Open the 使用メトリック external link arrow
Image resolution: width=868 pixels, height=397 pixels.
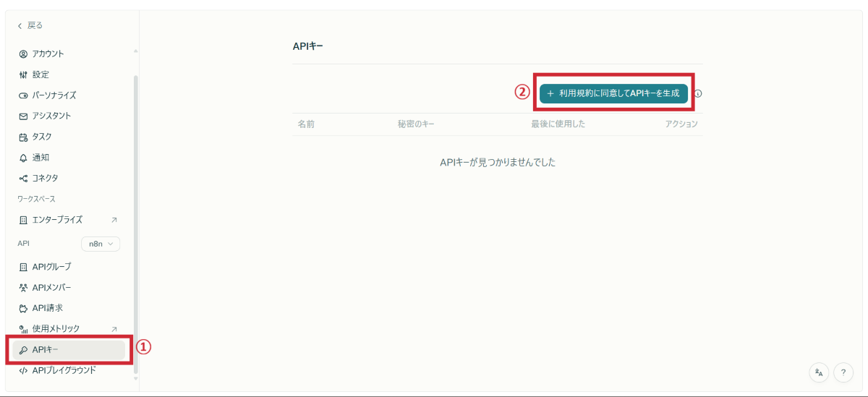coord(114,329)
